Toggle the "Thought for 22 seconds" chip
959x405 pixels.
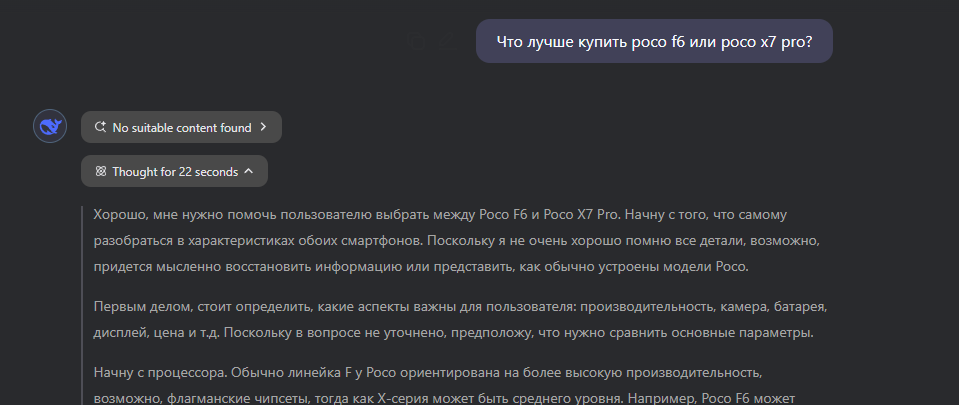click(x=174, y=171)
